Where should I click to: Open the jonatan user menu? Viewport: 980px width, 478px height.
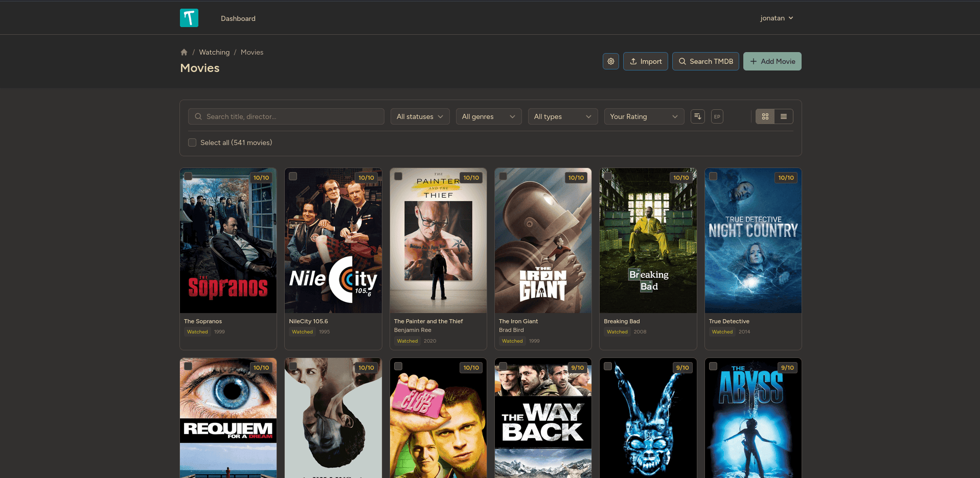776,18
